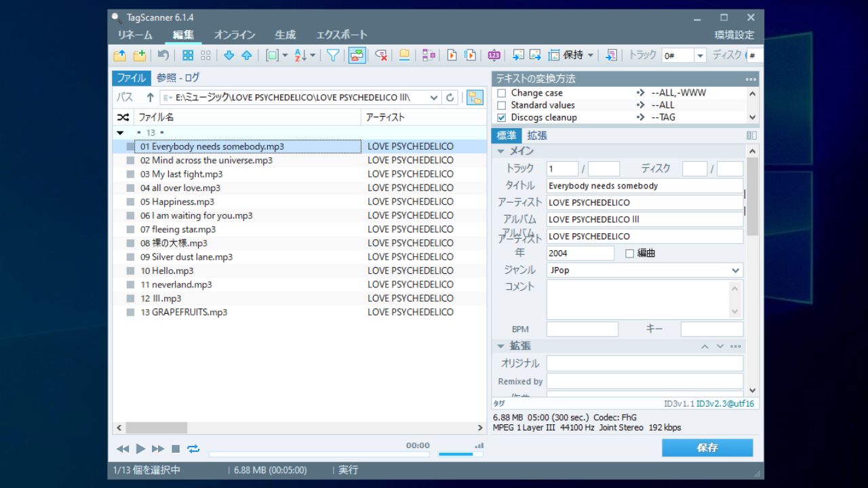Click the playback progress bar

[319, 454]
